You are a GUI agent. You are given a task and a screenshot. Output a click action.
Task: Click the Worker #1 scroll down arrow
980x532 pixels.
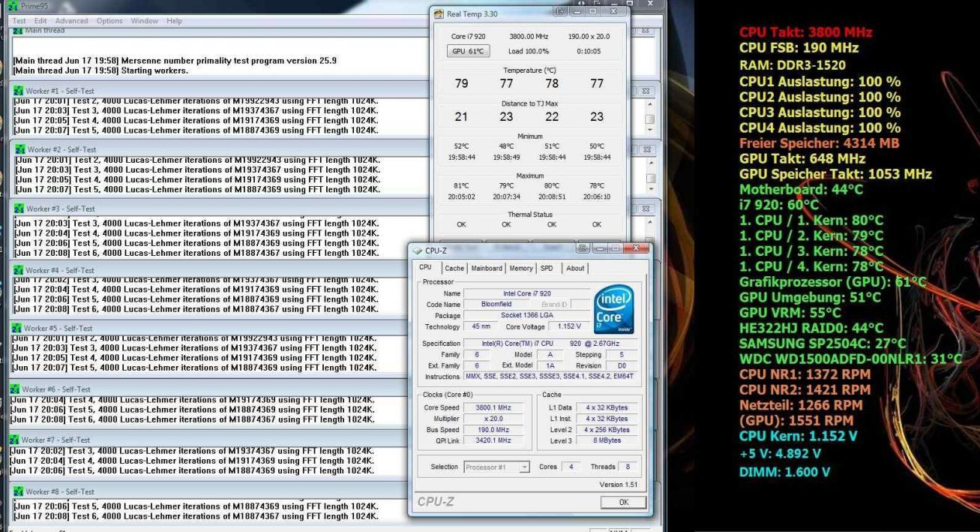pyautogui.click(x=650, y=131)
